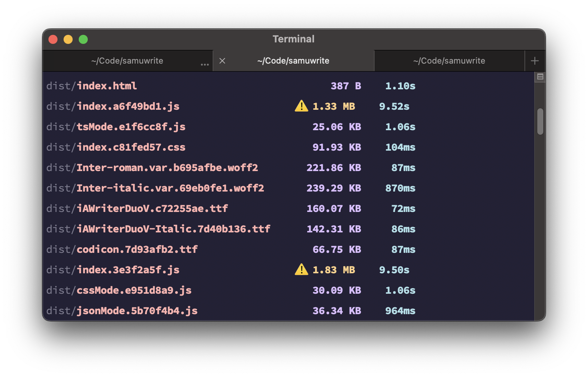
Task: Click the 1.33 MB size value
Action: tap(334, 106)
